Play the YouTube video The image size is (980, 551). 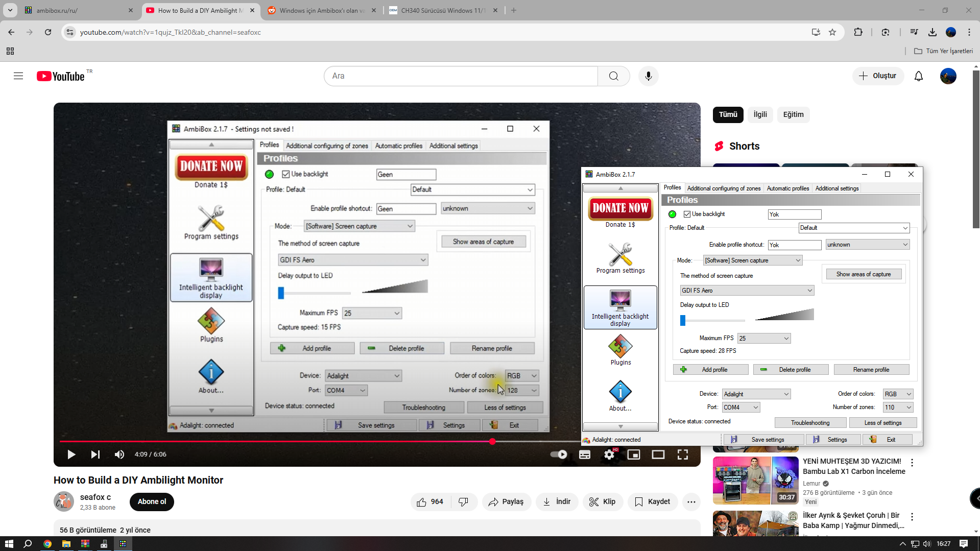[71, 454]
